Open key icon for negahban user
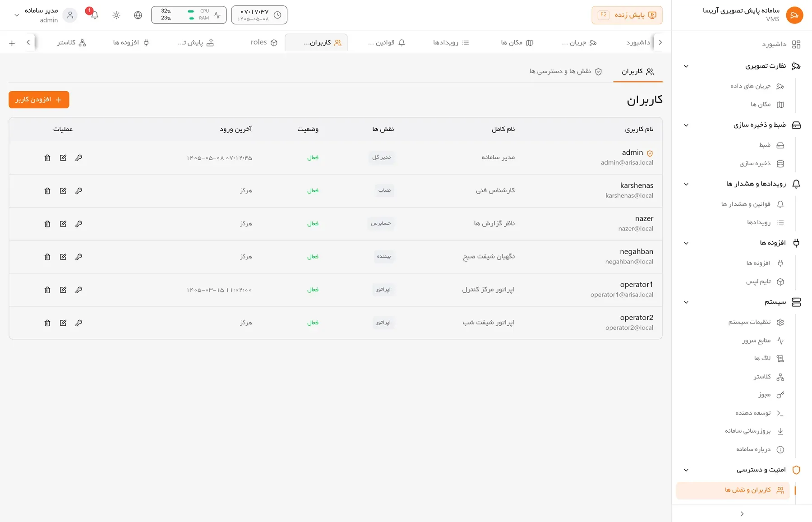The image size is (812, 522). coord(79,257)
